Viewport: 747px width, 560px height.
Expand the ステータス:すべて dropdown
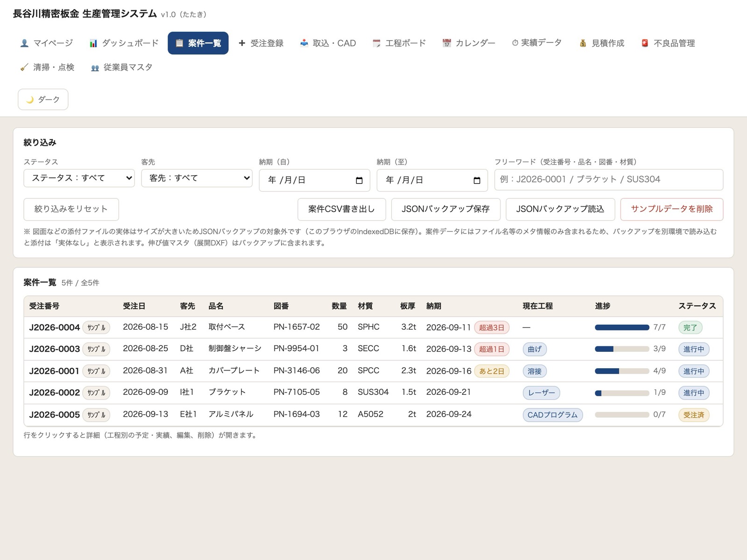79,178
